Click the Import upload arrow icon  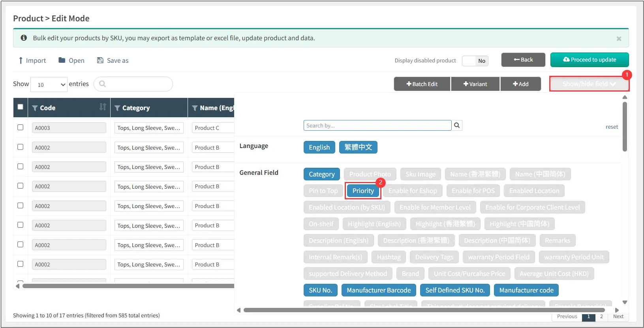tap(21, 60)
